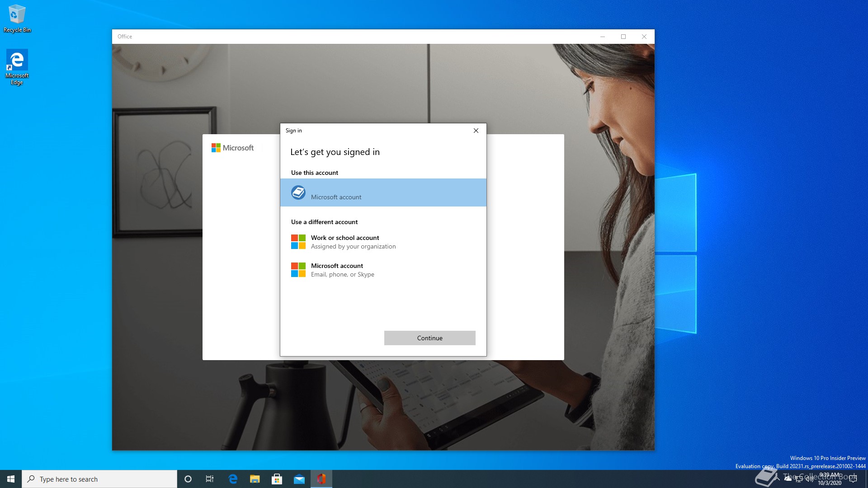Minimize the Office window
868x488 pixels.
[602, 37]
